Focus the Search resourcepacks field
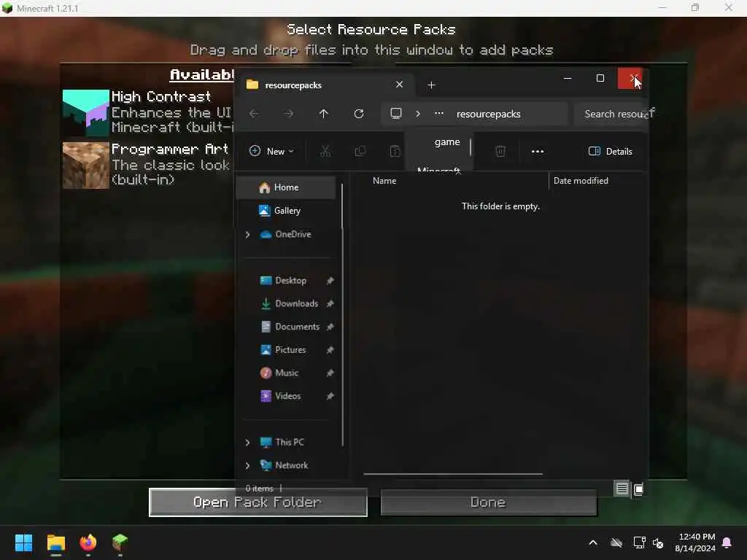747x560 pixels. [611, 114]
